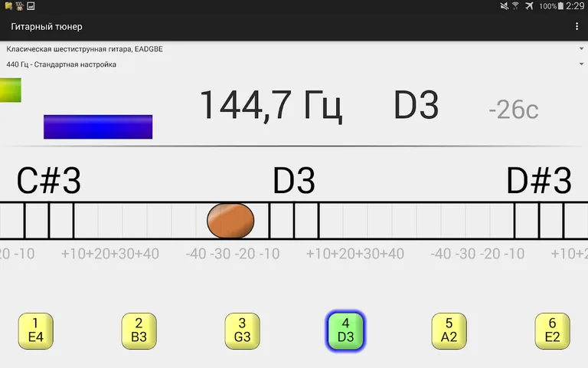Click the yellow-green level indicator block
Viewport: 588px width, 368px height.
11,90
